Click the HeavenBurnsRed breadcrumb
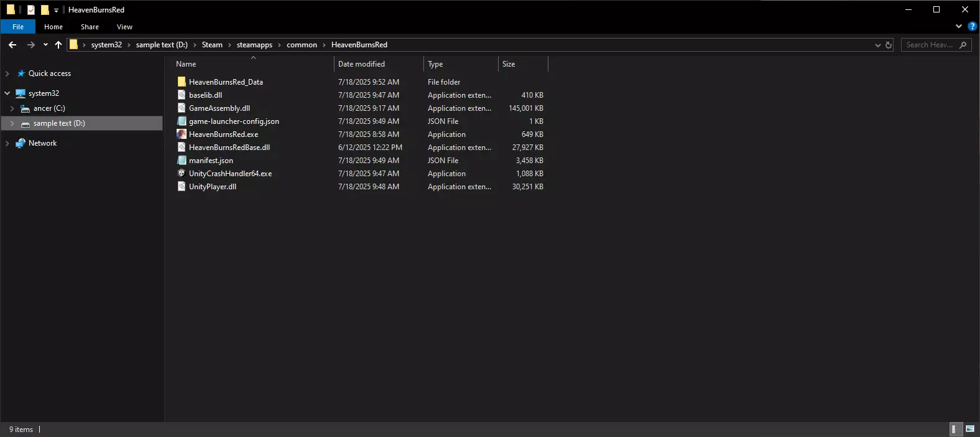980x437 pixels. (359, 45)
